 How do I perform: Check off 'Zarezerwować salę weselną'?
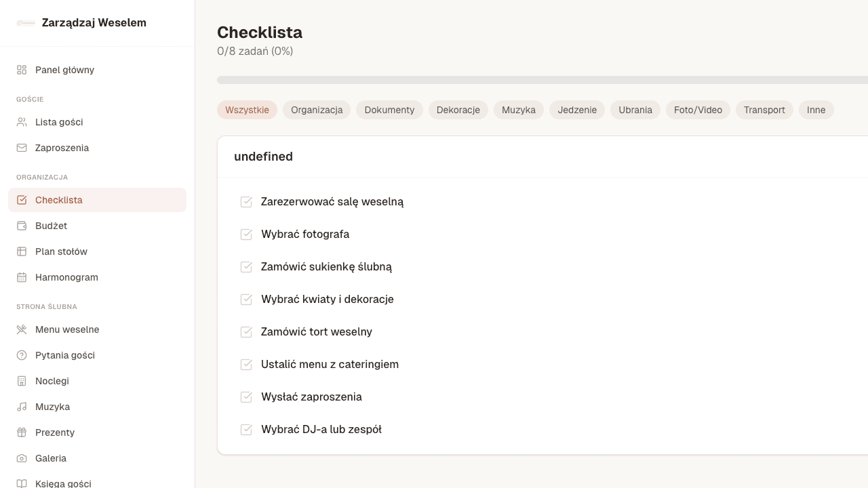tap(246, 201)
